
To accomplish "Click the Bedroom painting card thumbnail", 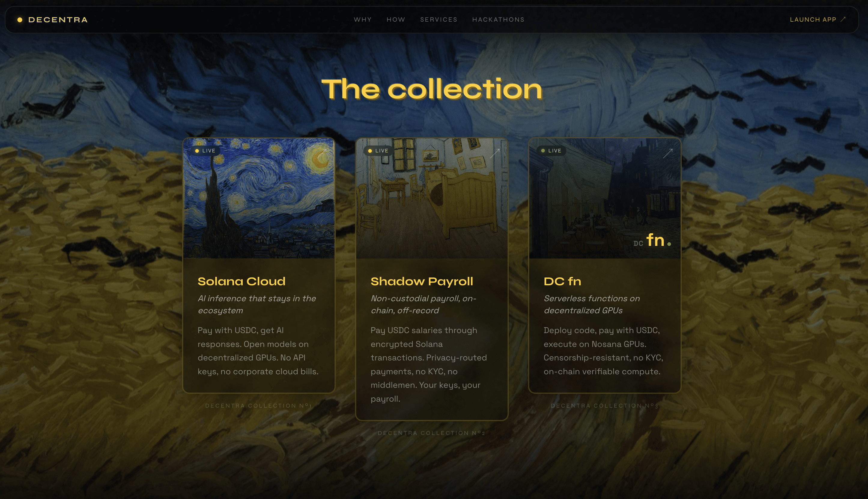I will (x=432, y=198).
